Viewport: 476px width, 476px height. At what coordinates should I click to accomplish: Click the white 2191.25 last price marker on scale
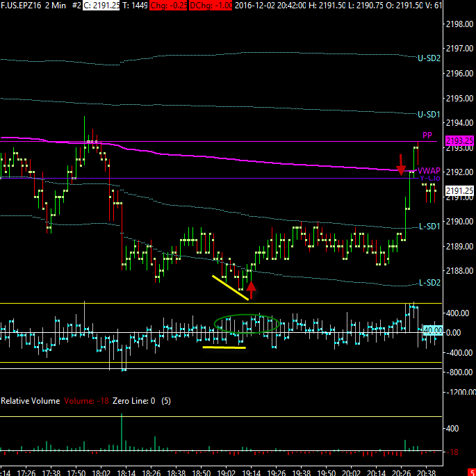pyautogui.click(x=459, y=191)
